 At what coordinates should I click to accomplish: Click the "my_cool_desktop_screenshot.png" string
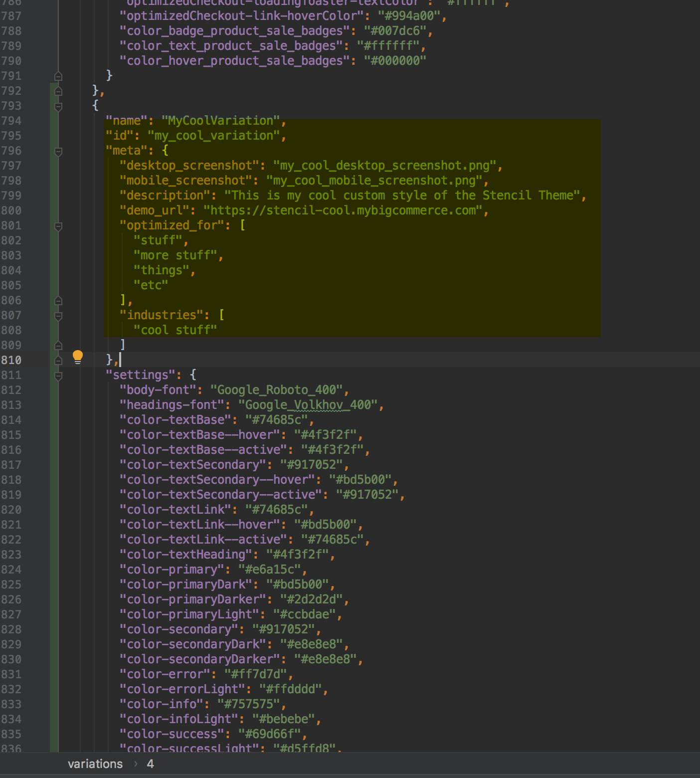click(384, 166)
